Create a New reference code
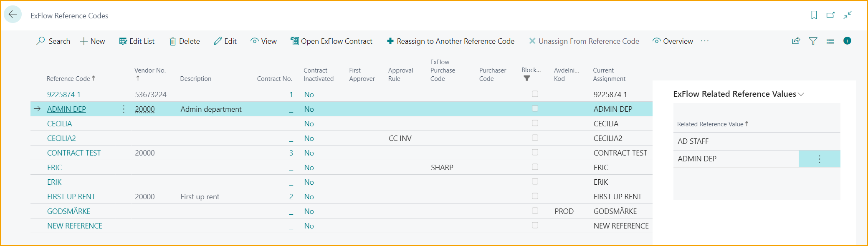Image resolution: width=868 pixels, height=246 pixels. (x=92, y=41)
